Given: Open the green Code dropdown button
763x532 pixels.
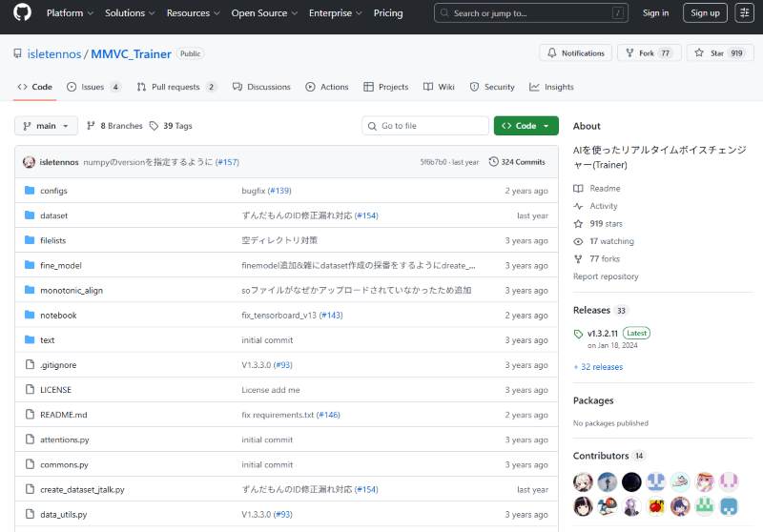Looking at the screenshot, I should pyautogui.click(x=526, y=126).
